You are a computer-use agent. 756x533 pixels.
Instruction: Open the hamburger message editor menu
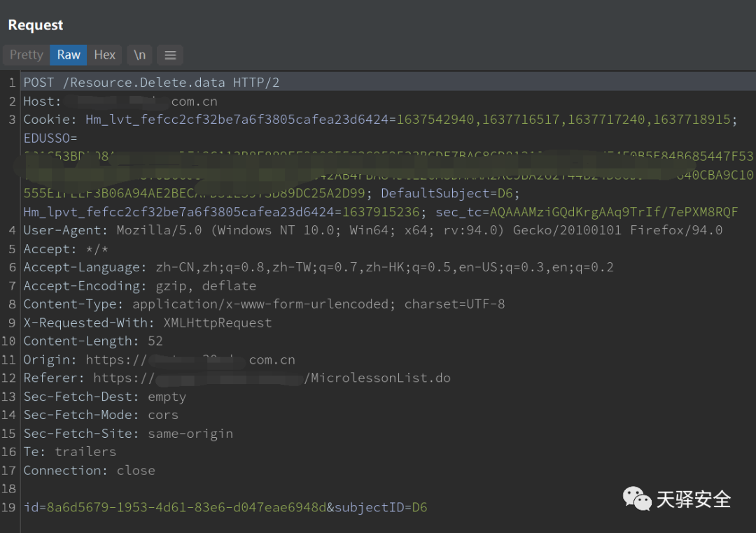click(x=170, y=55)
